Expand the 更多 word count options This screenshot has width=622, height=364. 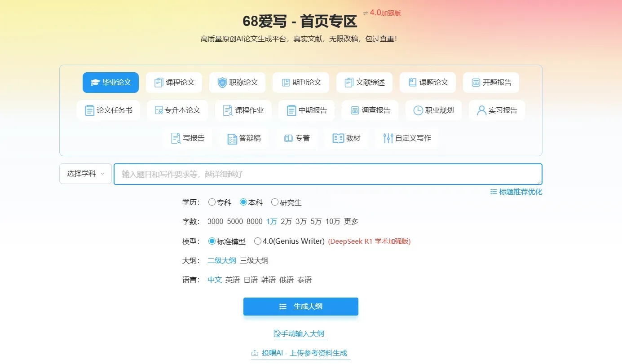tap(351, 222)
